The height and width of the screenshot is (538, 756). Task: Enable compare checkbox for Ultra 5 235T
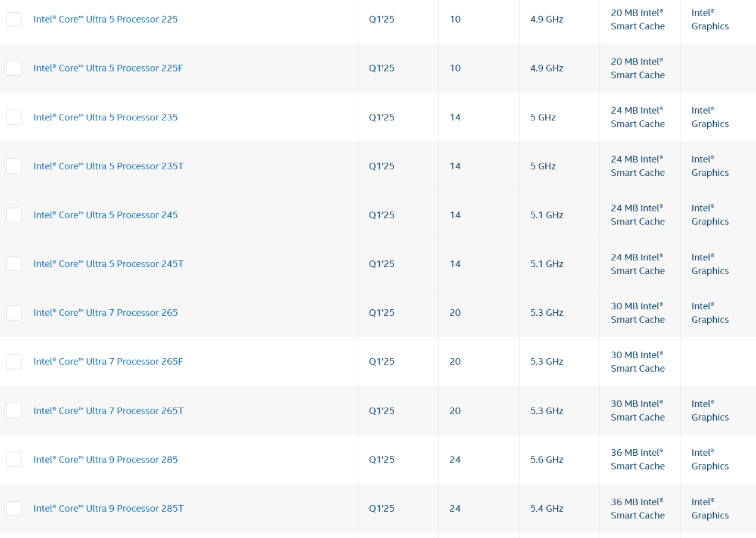click(14, 166)
